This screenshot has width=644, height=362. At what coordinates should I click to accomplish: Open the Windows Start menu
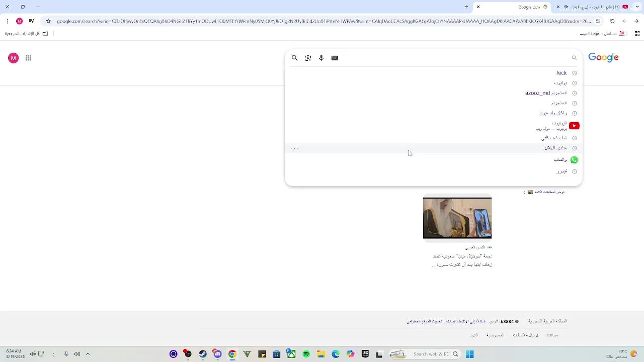tap(469, 354)
